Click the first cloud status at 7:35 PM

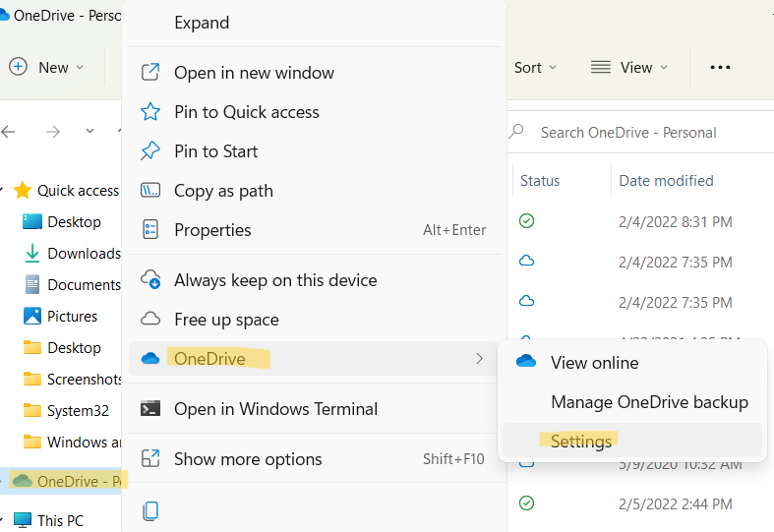(x=527, y=261)
